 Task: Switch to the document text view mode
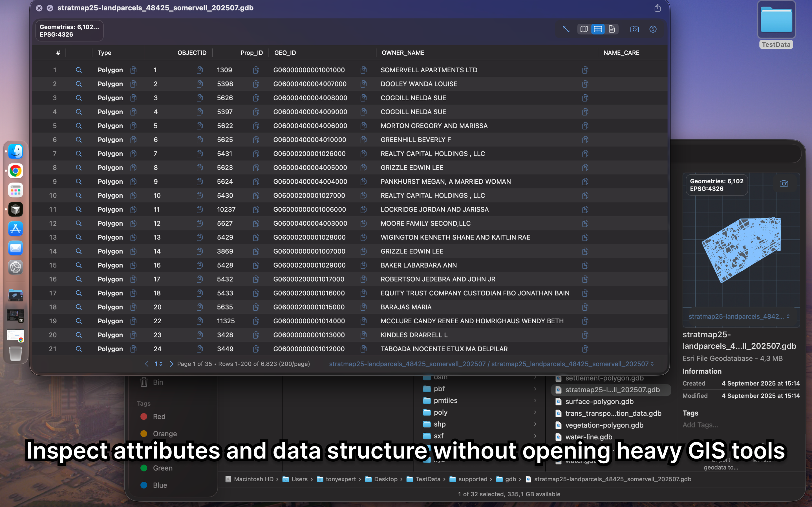[x=612, y=29]
